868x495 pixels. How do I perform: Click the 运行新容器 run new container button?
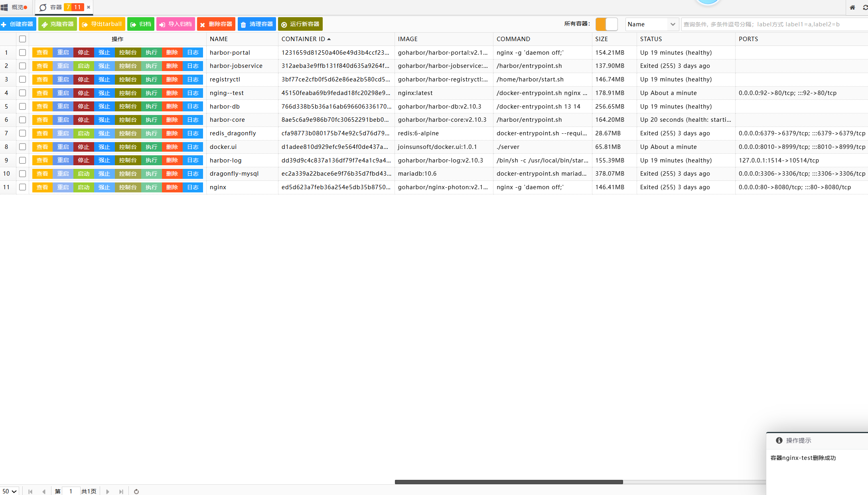coord(300,24)
